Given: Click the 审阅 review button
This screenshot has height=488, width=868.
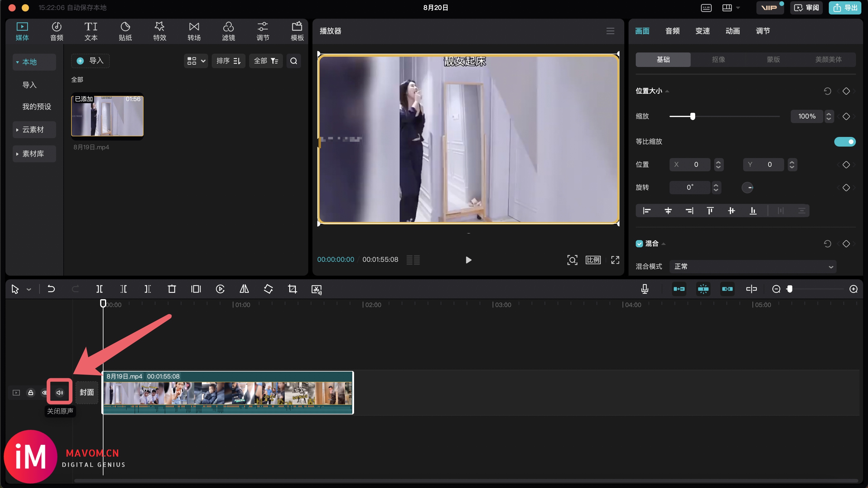Looking at the screenshot, I should [806, 8].
